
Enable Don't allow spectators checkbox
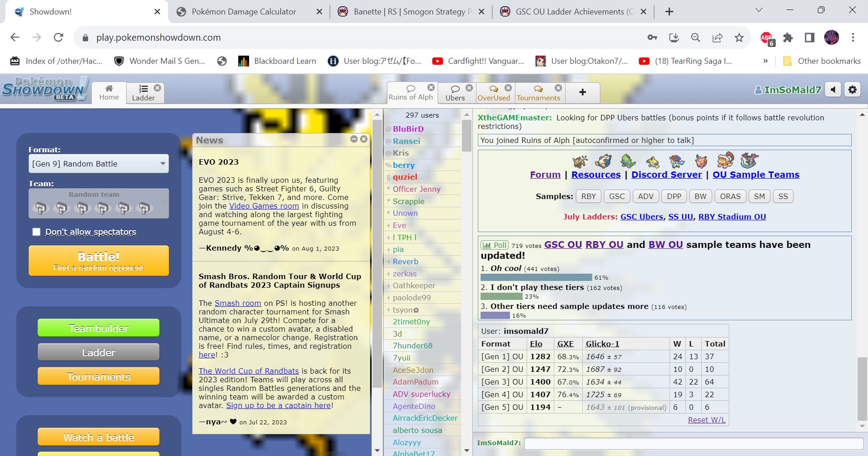[37, 232]
